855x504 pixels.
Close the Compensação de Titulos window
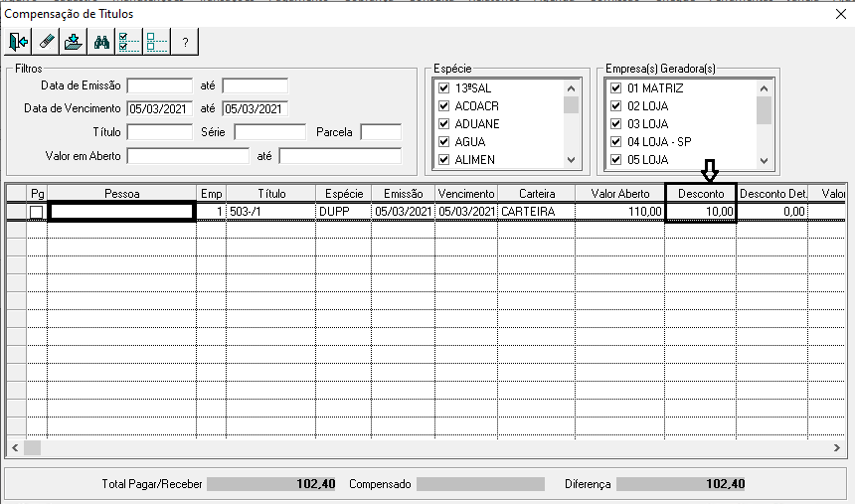click(x=841, y=14)
